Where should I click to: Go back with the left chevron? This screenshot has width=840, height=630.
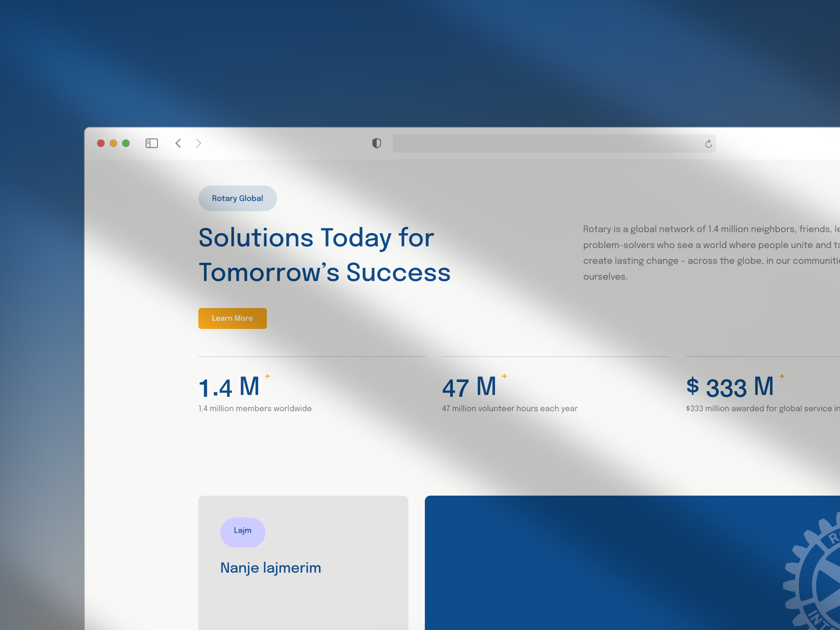pos(178,143)
